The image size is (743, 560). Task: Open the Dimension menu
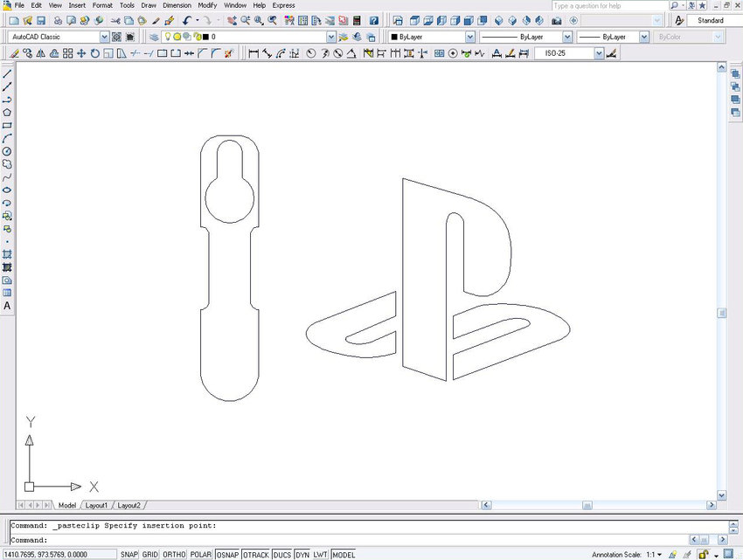coord(177,5)
